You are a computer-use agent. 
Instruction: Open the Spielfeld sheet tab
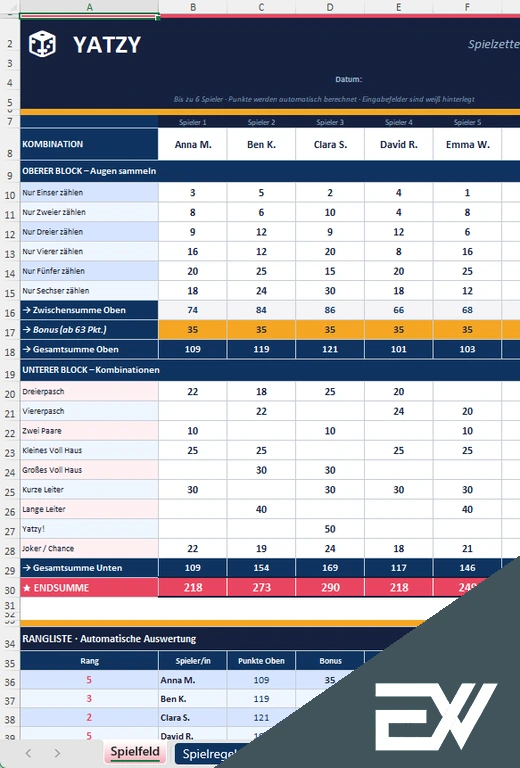tap(135, 752)
